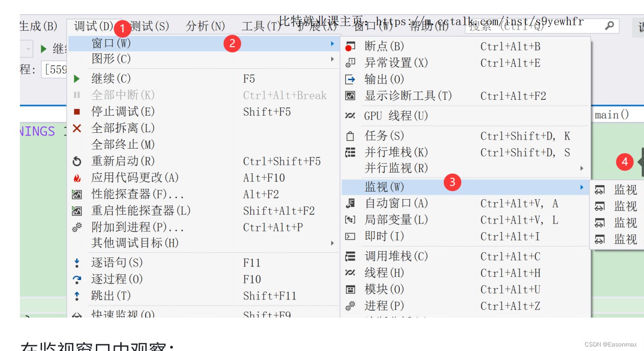Click the search magnifier icon in search box
This screenshot has height=351, width=644.
(x=609, y=26)
